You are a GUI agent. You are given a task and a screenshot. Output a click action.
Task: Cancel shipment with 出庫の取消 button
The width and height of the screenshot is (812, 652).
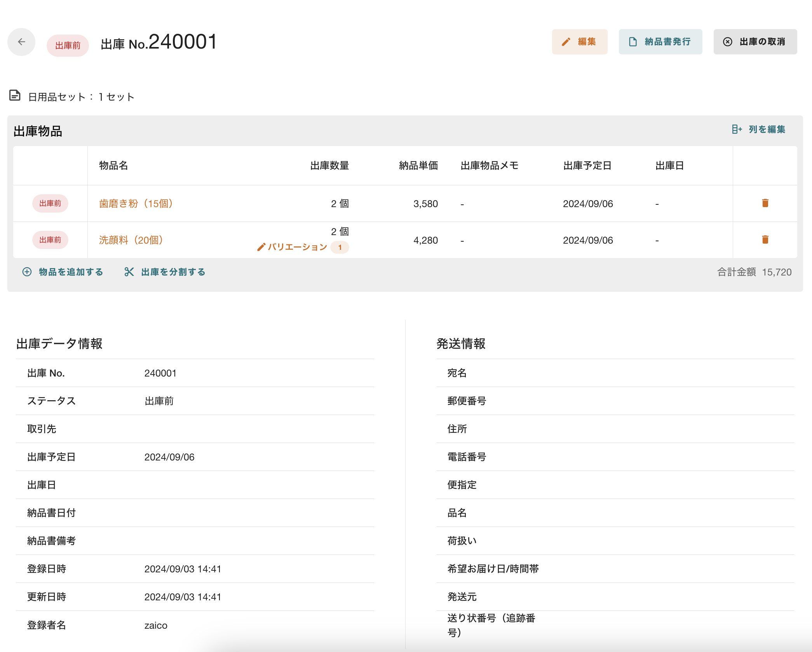click(755, 42)
